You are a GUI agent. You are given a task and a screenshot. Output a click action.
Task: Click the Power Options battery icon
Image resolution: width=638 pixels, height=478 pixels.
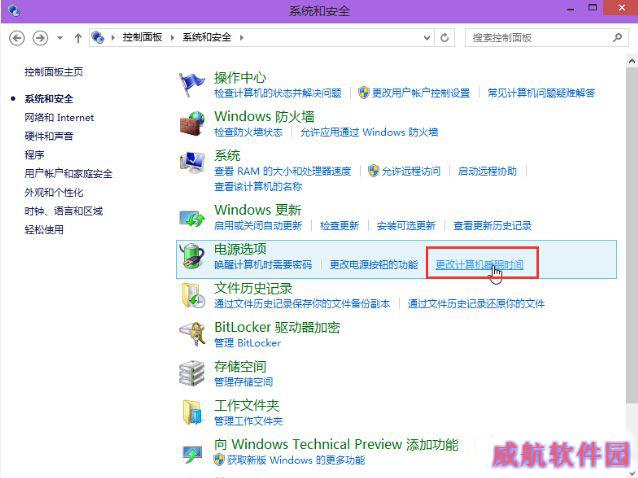[x=192, y=256]
